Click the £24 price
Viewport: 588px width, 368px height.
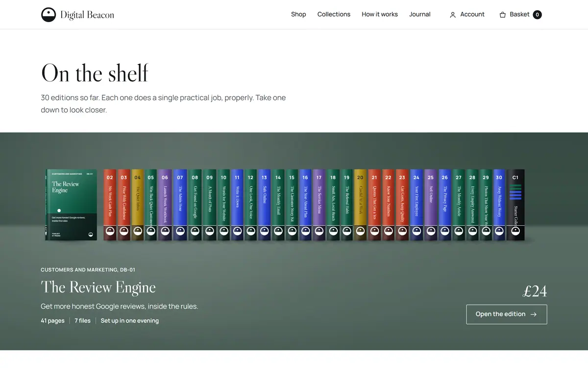(535, 291)
